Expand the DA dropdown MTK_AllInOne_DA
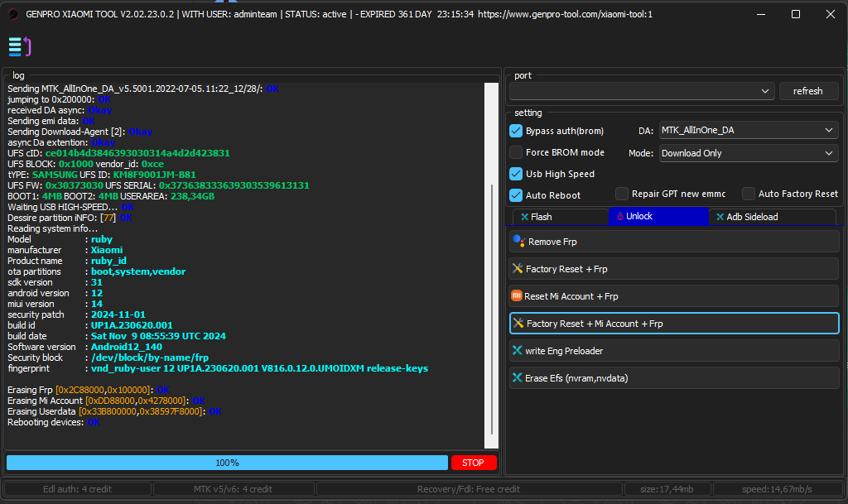The width and height of the screenshot is (848, 504). coord(749,130)
